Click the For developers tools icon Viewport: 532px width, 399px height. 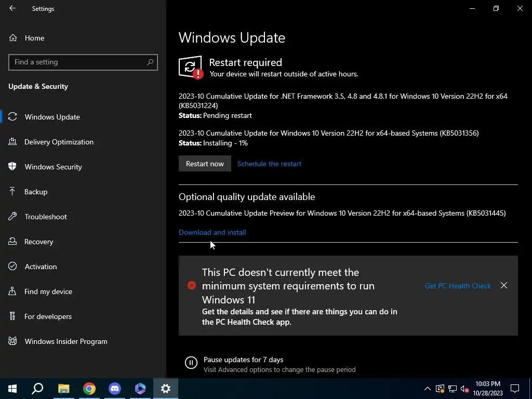[x=12, y=316]
